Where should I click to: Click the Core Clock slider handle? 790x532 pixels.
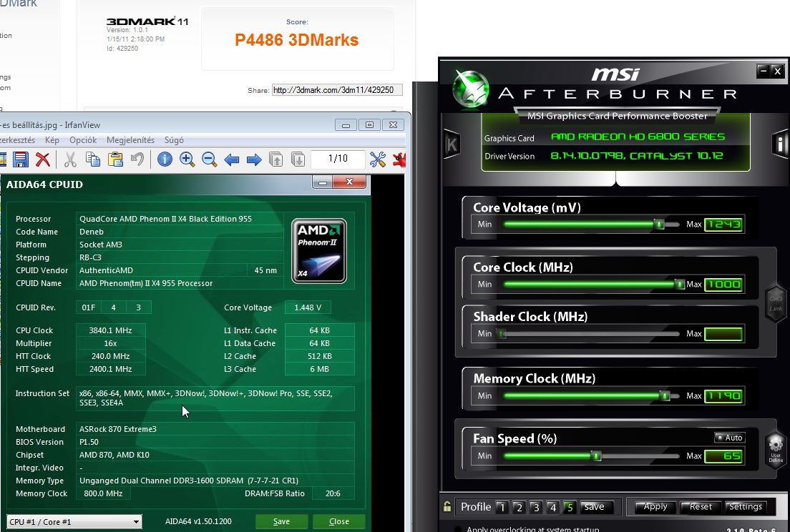(679, 284)
